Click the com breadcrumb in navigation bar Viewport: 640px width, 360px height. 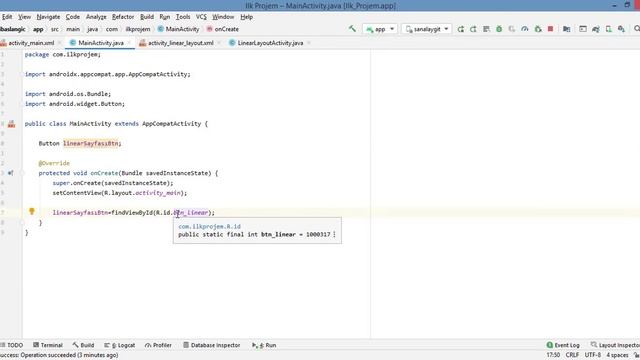coord(111,29)
